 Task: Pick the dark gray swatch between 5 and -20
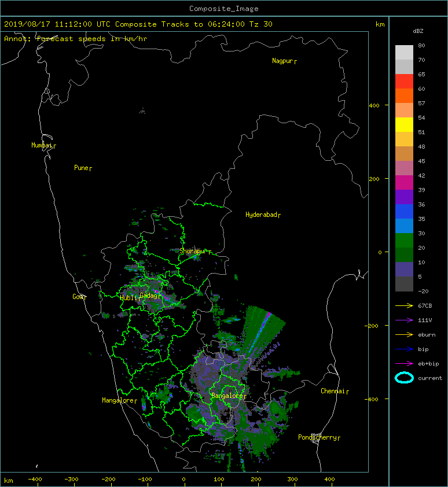pos(404,284)
